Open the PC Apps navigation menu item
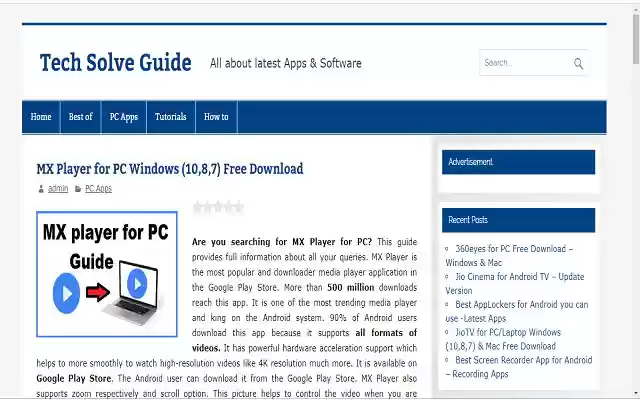The height and width of the screenshot is (400, 640). (x=124, y=117)
